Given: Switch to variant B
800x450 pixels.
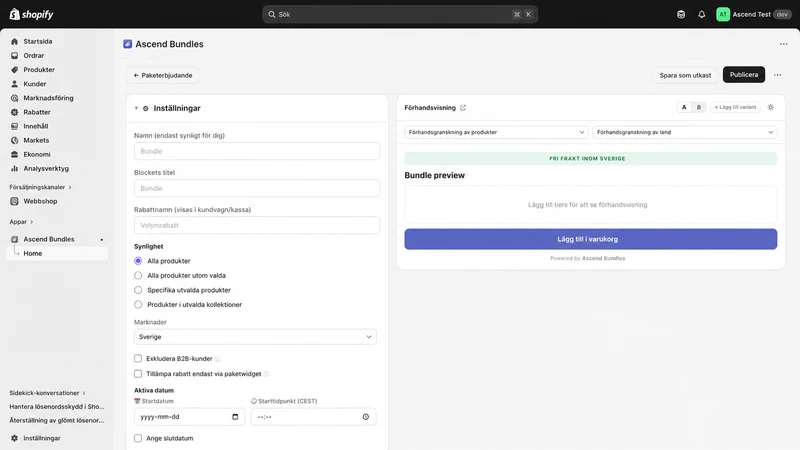Looking at the screenshot, I should click(698, 107).
